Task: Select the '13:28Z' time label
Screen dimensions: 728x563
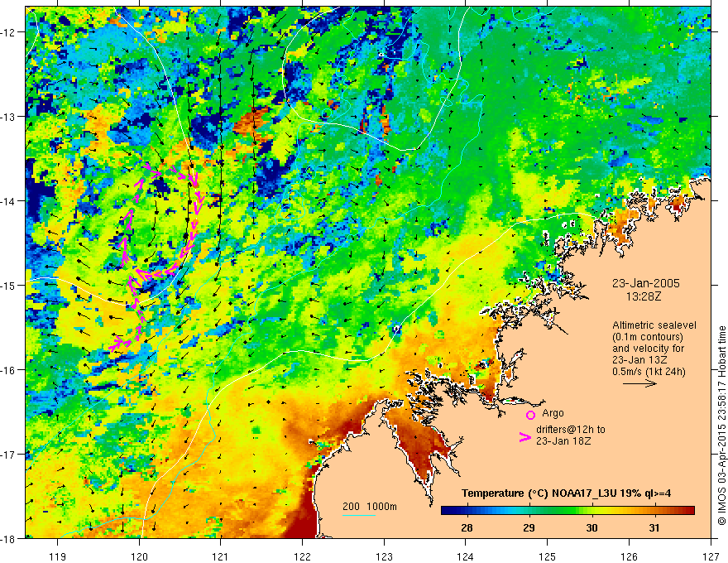Action: (643, 296)
